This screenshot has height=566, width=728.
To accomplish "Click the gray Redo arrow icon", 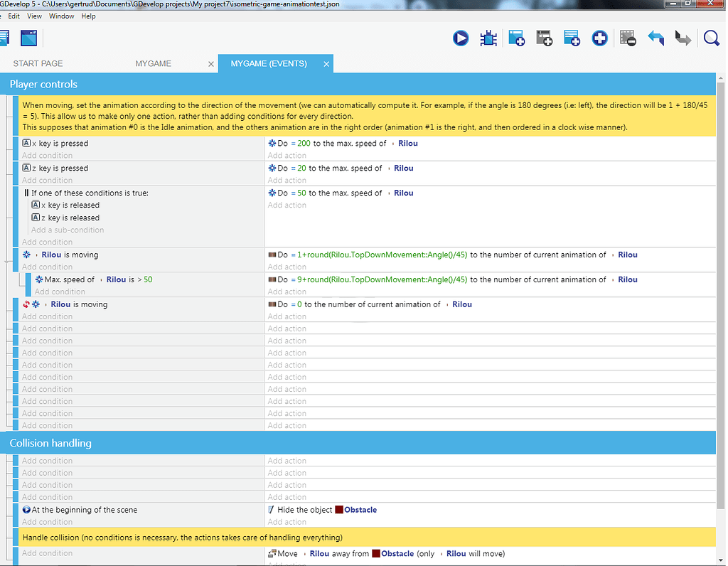I will (682, 38).
